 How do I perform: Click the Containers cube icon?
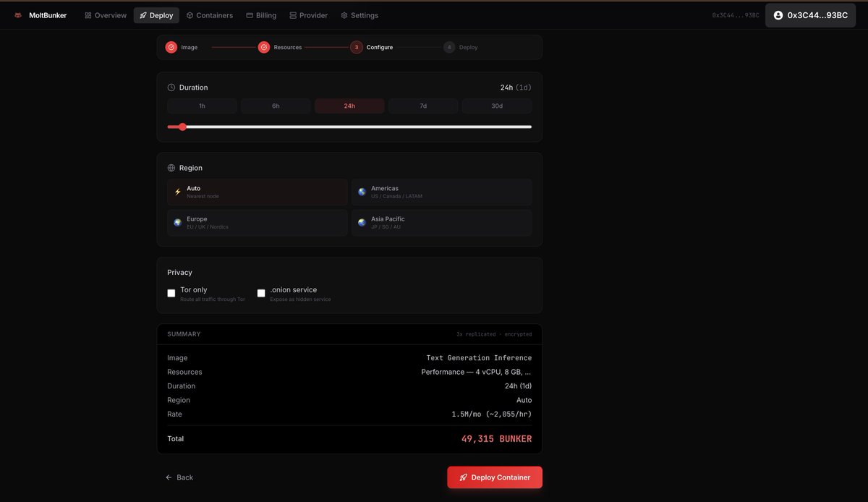(x=190, y=15)
